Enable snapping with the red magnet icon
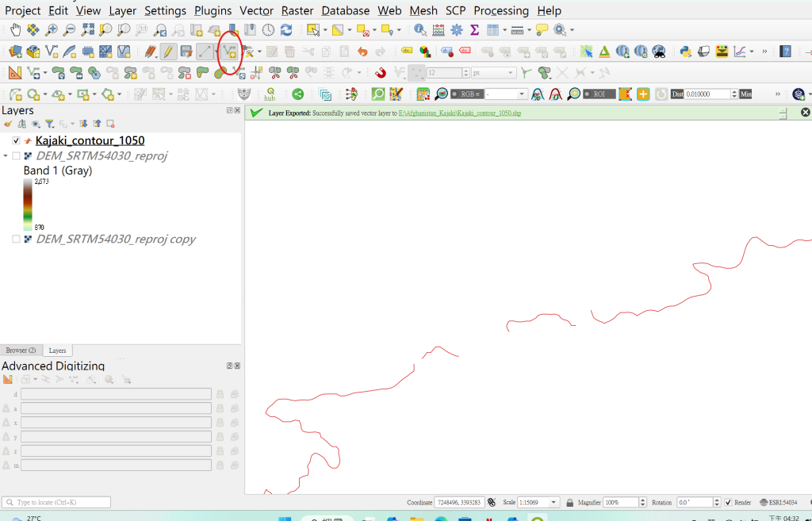 [381, 73]
